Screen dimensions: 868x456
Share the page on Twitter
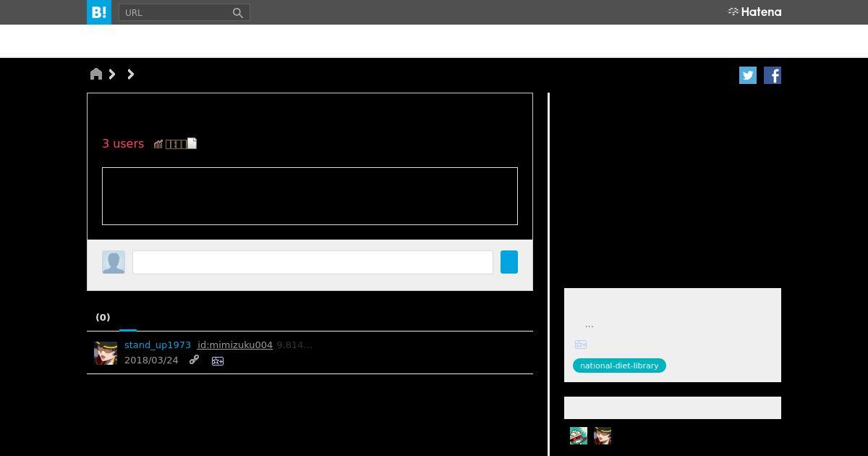click(x=748, y=75)
